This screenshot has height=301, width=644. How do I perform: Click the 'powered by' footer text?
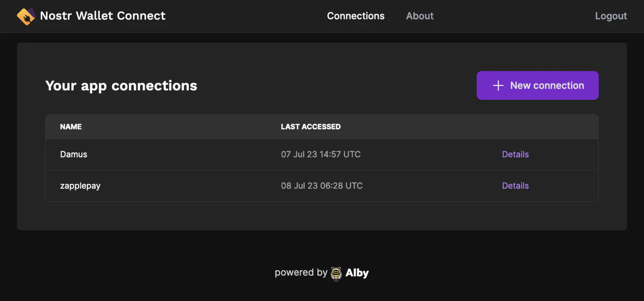point(301,273)
